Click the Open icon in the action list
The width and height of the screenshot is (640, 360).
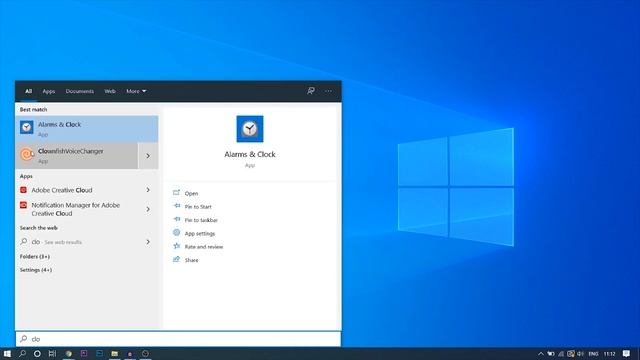(x=176, y=193)
